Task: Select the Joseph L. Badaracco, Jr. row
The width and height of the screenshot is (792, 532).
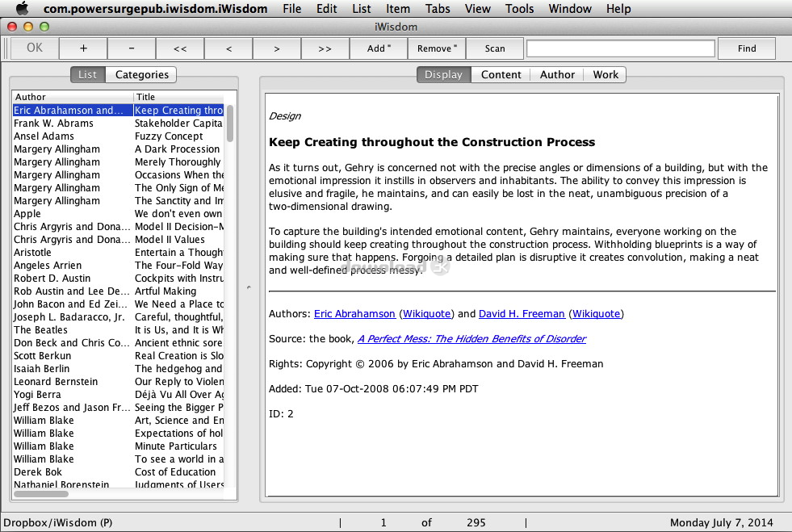Action: [x=118, y=317]
